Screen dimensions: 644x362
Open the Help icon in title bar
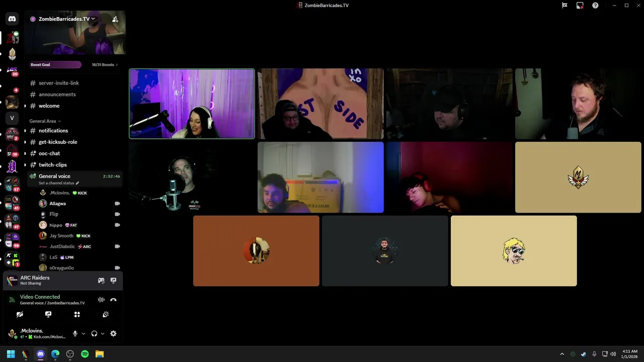pos(595,6)
